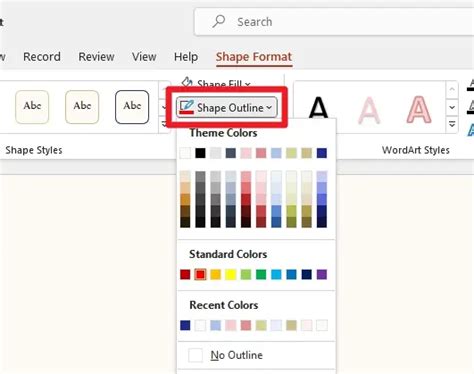474x374 pixels.
Task: Select the purple standard color swatch
Action: point(322,274)
